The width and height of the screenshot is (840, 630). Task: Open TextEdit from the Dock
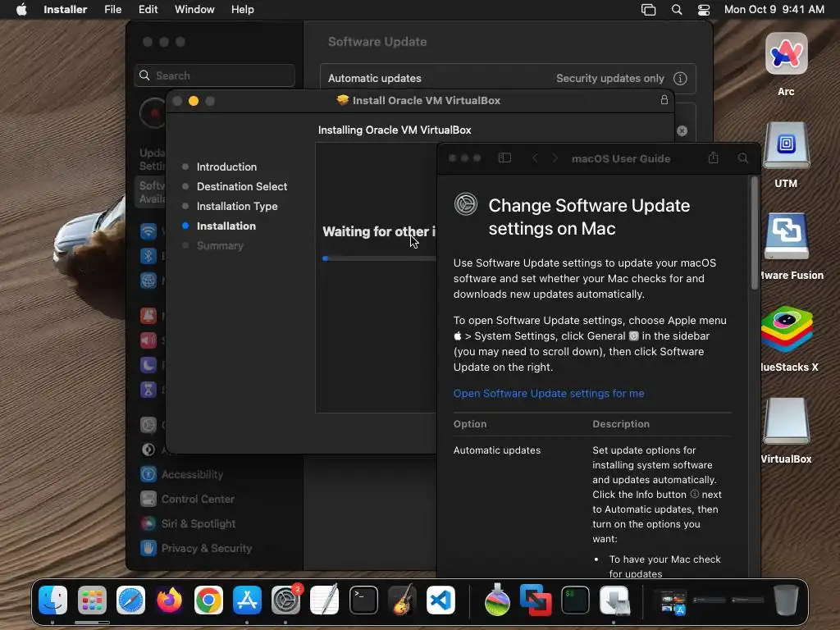pos(325,600)
